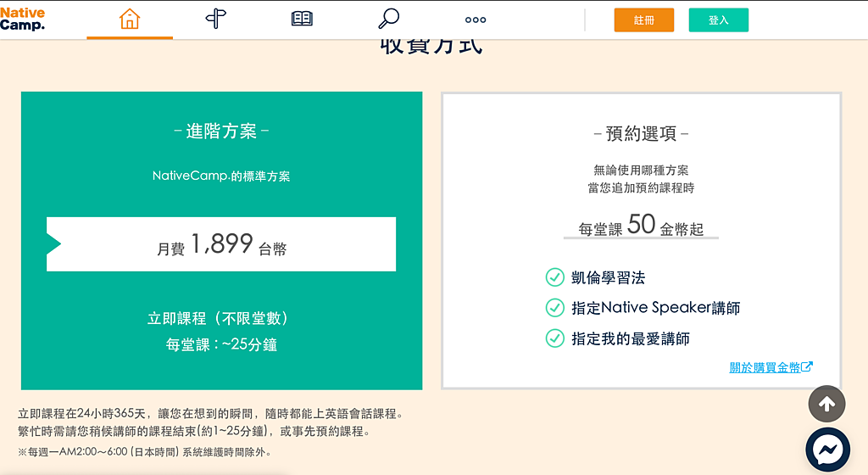Open the 關於購買金幣 link
868x475 pixels.
click(x=771, y=367)
